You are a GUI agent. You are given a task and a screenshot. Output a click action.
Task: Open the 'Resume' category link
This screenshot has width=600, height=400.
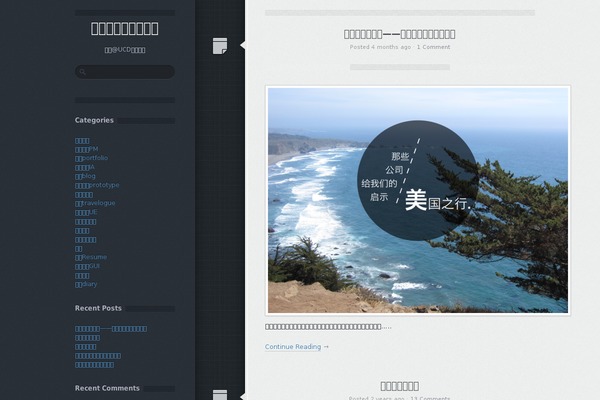point(91,257)
